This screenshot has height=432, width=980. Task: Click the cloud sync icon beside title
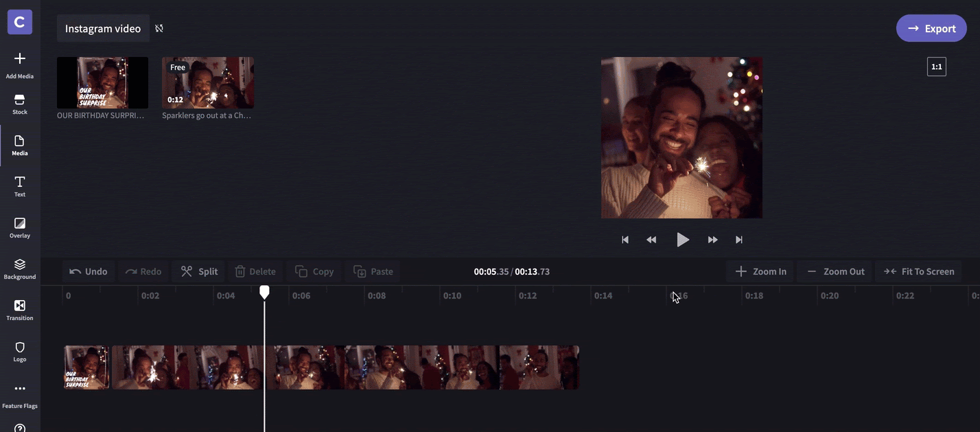point(159,28)
